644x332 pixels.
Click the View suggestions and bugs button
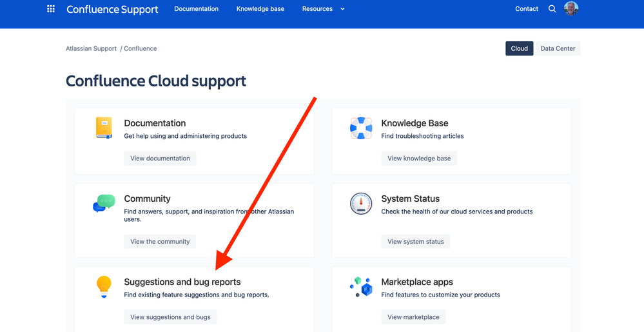coord(170,317)
